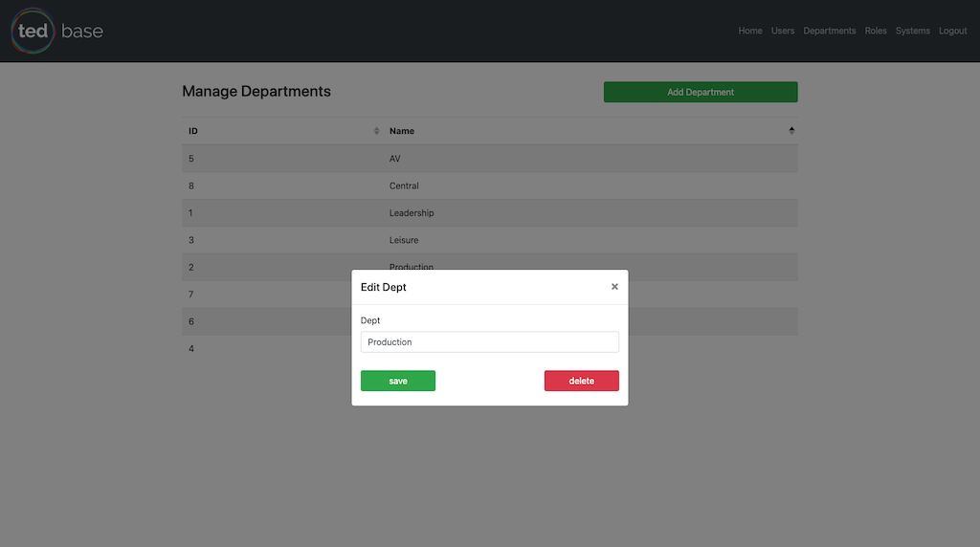Image resolution: width=980 pixels, height=547 pixels.
Task: Click the green save button
Action: pos(398,381)
